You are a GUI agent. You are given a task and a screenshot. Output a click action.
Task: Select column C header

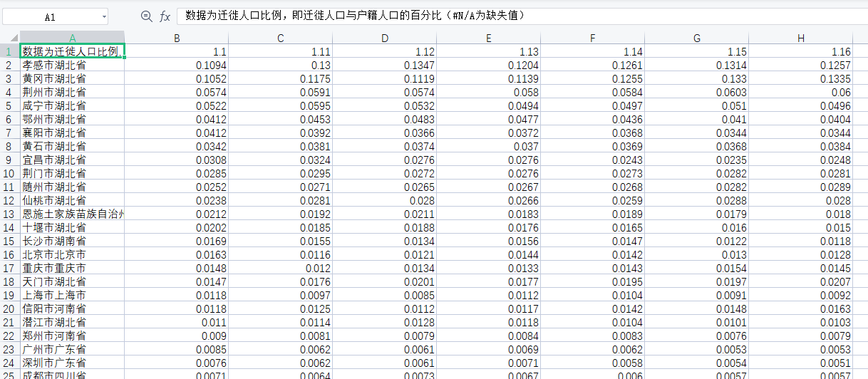click(281, 38)
